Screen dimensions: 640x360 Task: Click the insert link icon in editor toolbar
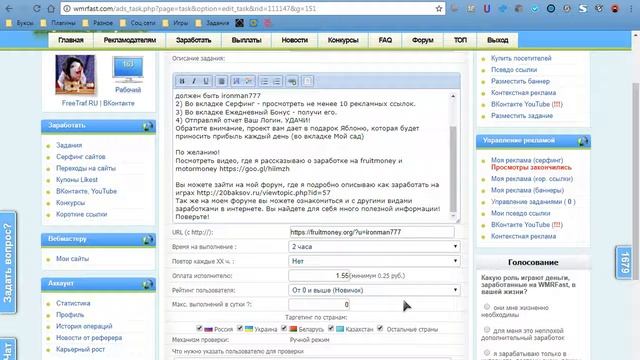pyautogui.click(x=292, y=81)
